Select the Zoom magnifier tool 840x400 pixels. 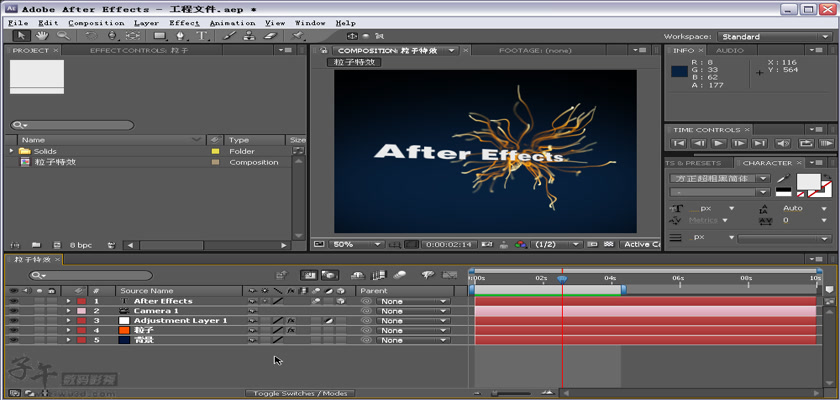click(x=63, y=36)
